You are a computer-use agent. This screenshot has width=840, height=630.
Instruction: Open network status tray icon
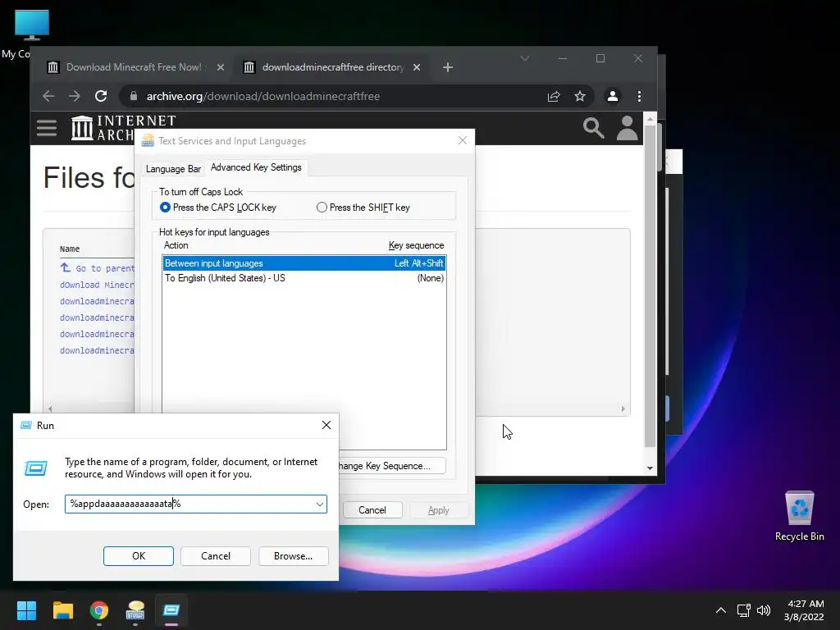point(743,610)
